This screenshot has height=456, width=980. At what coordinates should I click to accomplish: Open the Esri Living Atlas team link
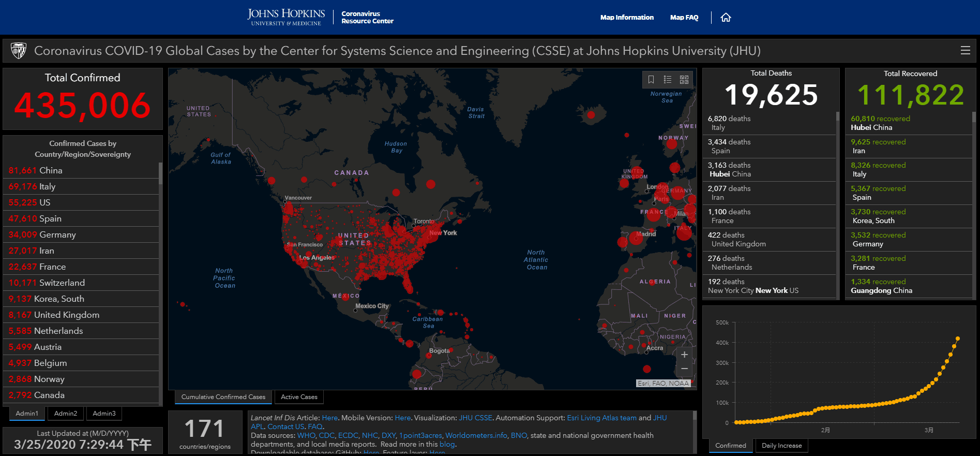pos(601,418)
